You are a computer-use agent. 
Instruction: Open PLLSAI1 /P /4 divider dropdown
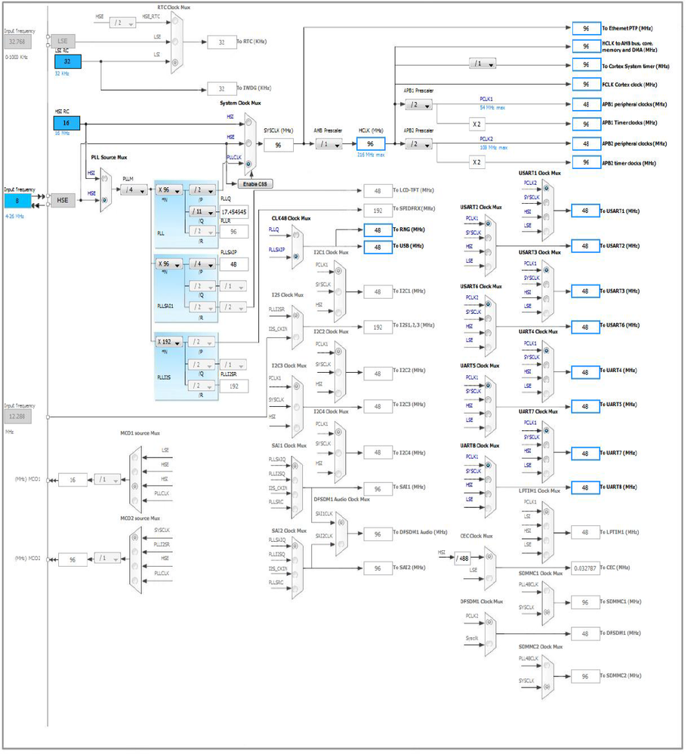pos(202,264)
